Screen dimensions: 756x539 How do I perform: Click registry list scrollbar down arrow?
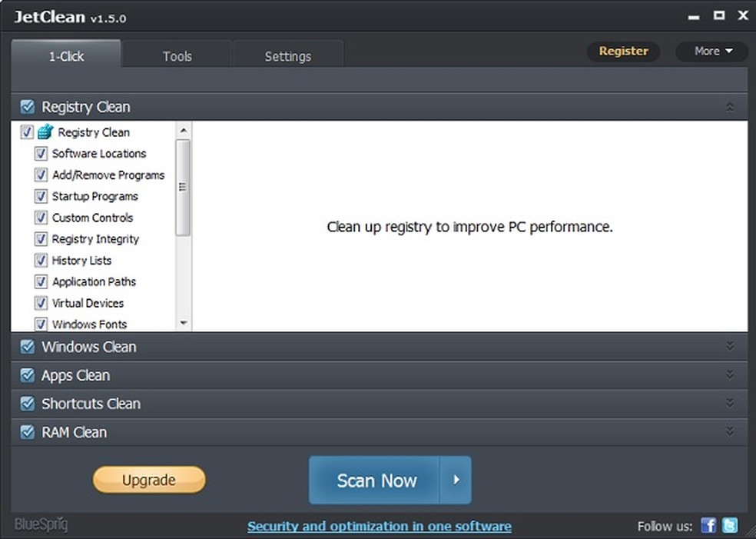(183, 323)
